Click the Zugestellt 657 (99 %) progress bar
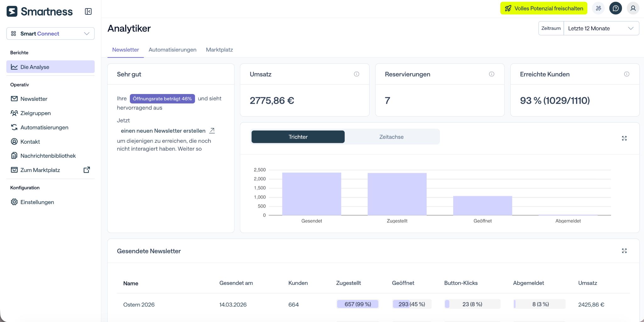The width and height of the screenshot is (644, 322). [x=358, y=304]
